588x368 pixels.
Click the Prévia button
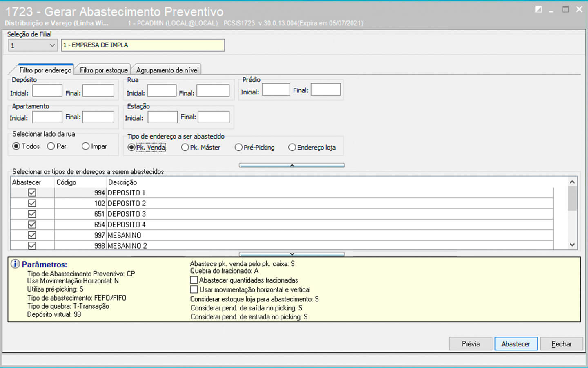click(x=470, y=344)
